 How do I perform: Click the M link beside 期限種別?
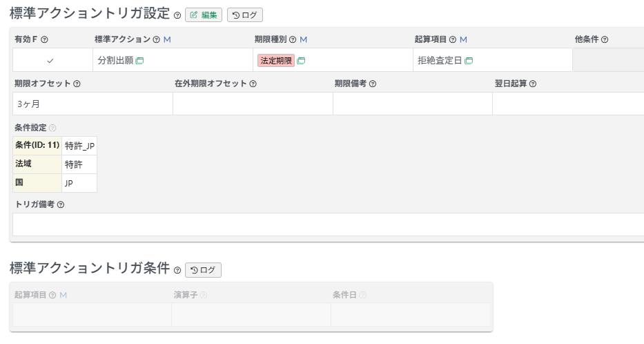pyautogui.click(x=304, y=40)
